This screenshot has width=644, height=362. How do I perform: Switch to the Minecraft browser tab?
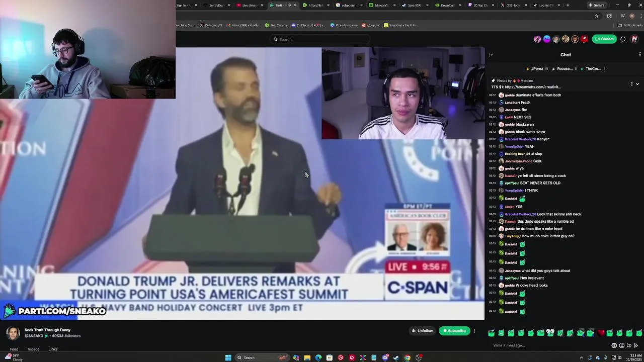[381, 5]
